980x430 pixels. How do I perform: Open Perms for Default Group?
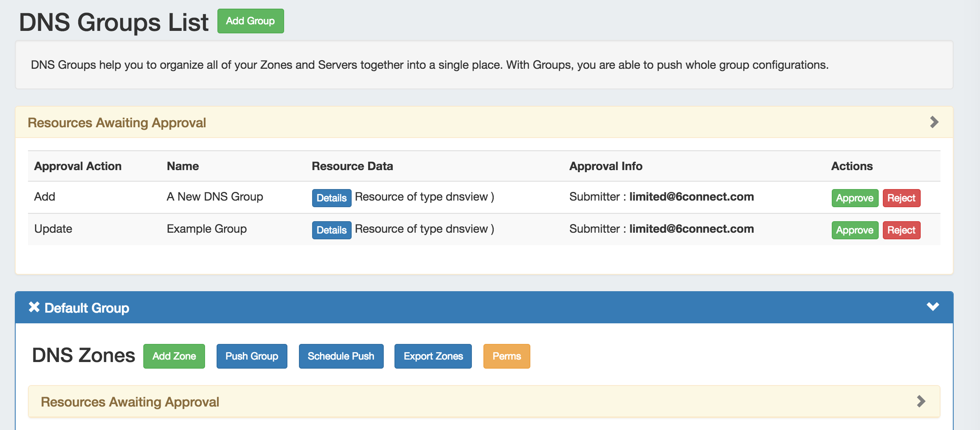[506, 356]
